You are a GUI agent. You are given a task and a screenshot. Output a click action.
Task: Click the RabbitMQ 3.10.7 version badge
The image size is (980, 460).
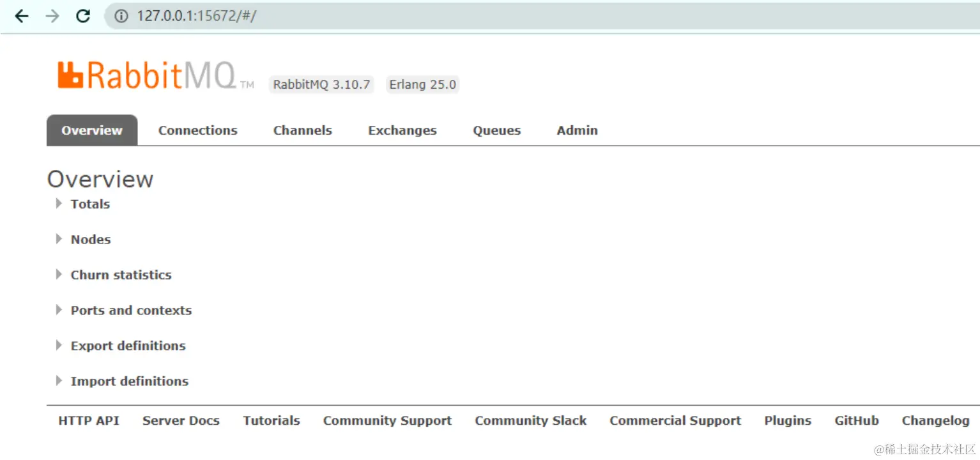pos(322,84)
